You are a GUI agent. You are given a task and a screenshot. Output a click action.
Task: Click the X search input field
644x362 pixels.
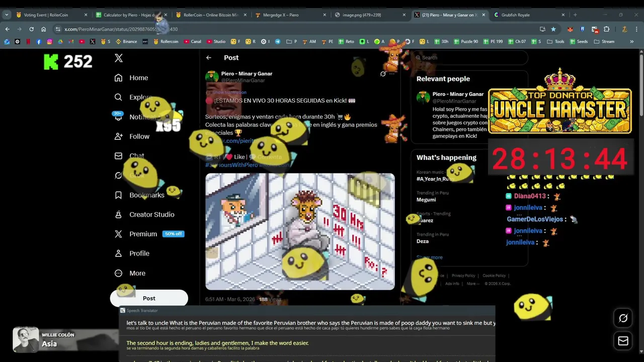pyautogui.click(x=470, y=58)
